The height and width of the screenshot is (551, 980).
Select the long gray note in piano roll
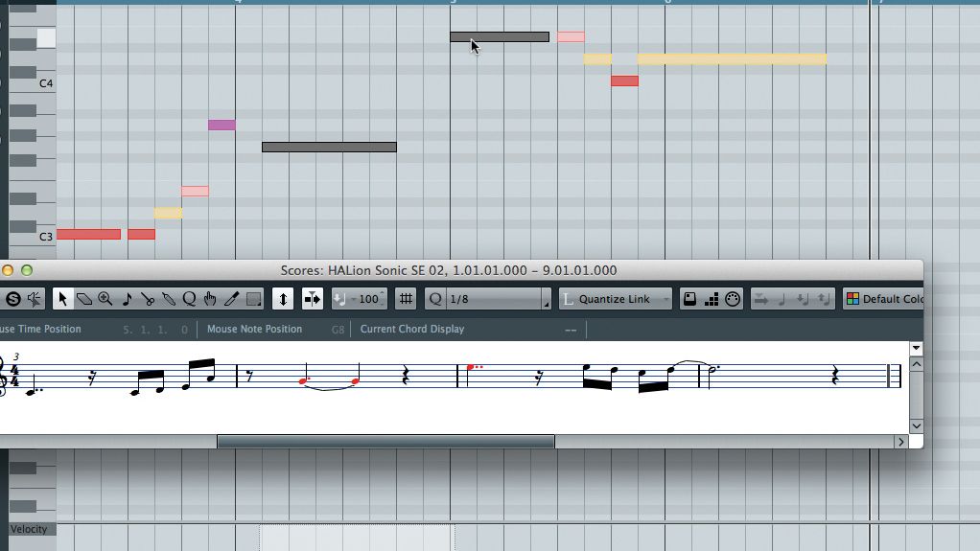tap(329, 147)
